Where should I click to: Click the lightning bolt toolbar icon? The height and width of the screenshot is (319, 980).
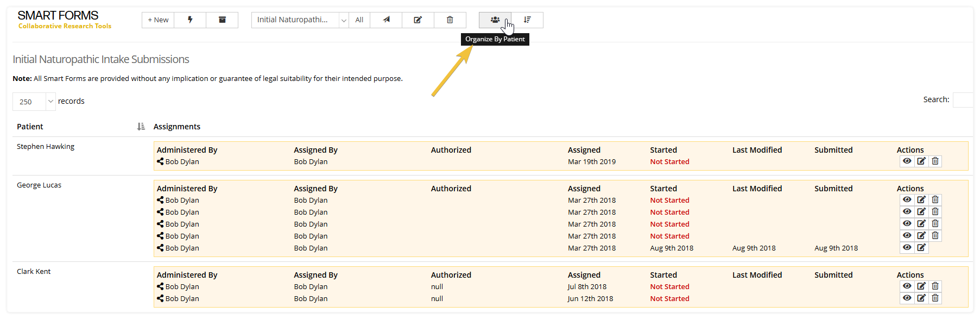tap(190, 20)
